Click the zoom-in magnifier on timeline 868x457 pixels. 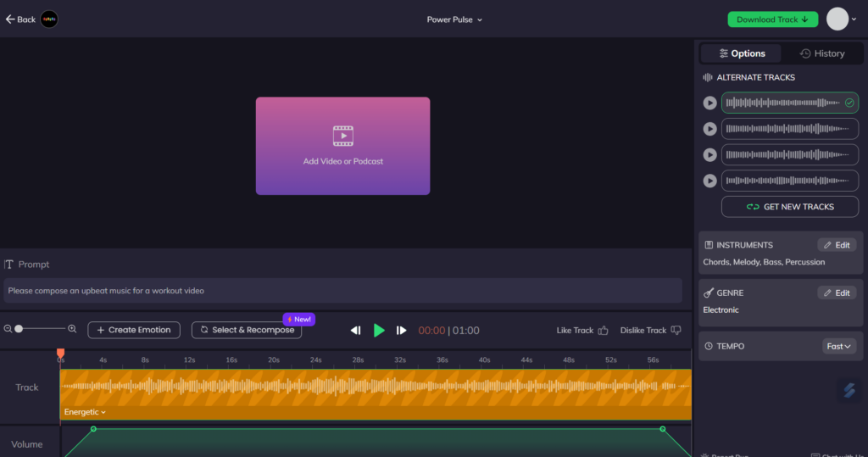pyautogui.click(x=72, y=329)
